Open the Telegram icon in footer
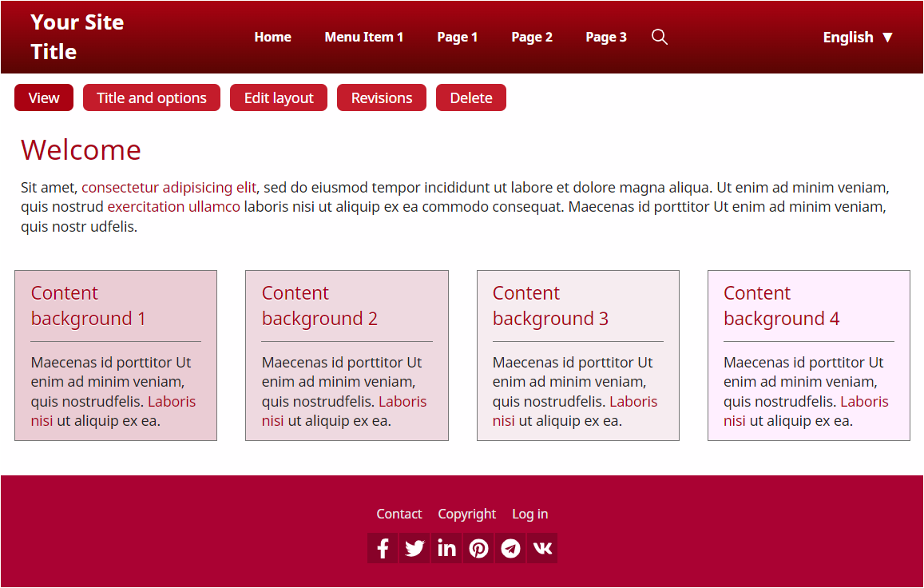The height and width of the screenshot is (588, 924). pos(510,548)
